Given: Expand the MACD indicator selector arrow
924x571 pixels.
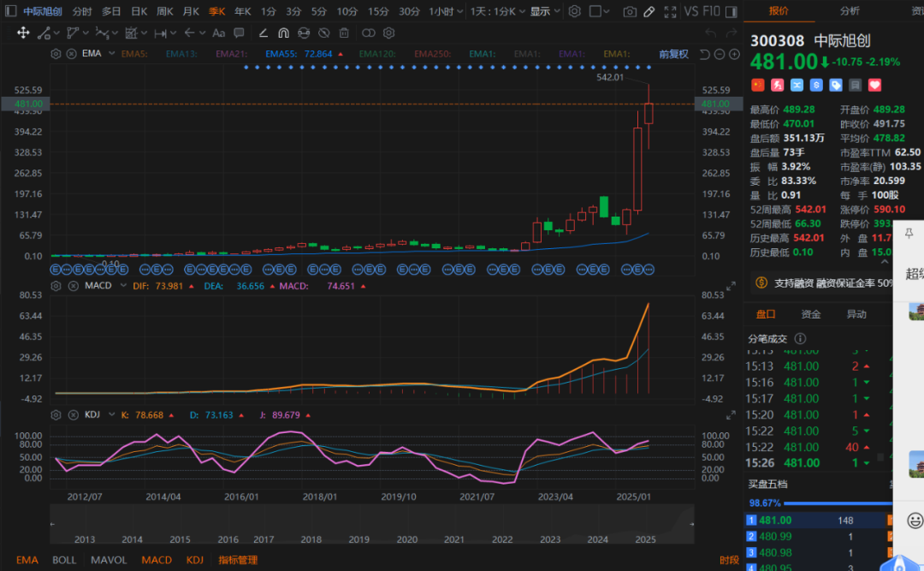Looking at the screenshot, I should point(122,286).
